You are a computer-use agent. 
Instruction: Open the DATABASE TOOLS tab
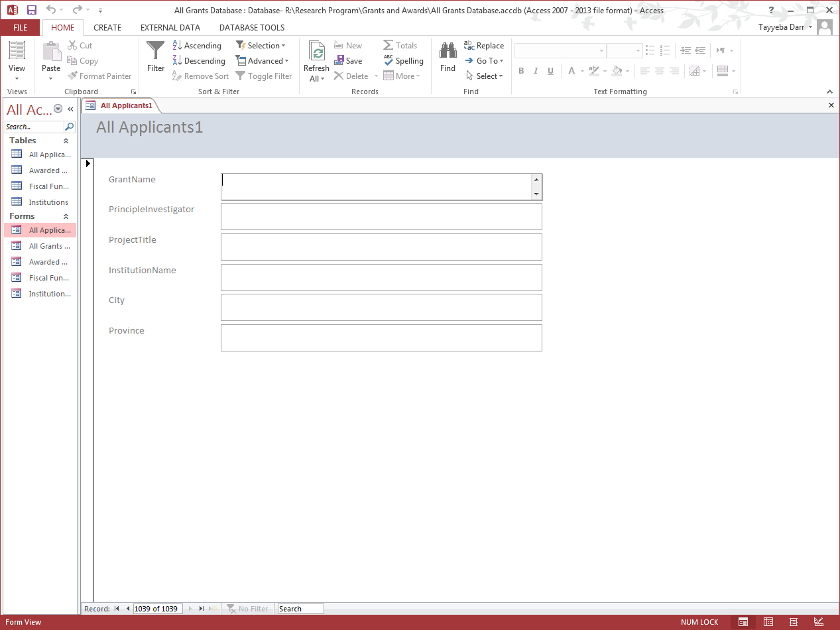coord(252,27)
